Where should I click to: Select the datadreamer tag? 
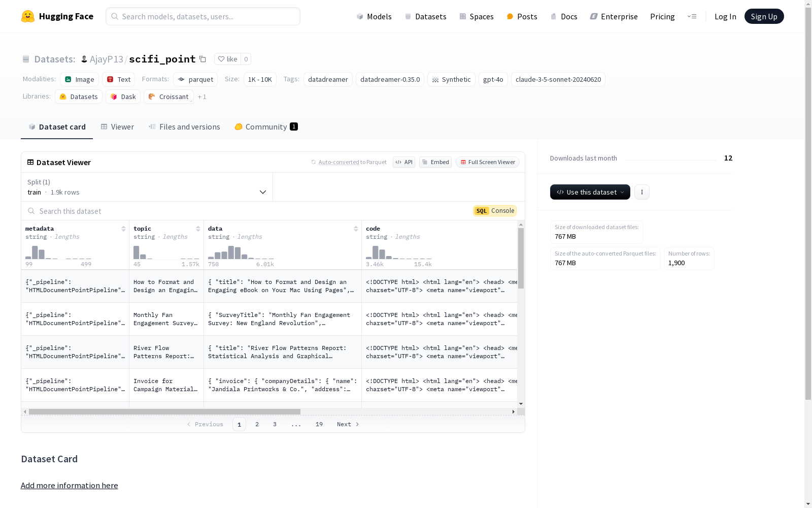(328, 79)
